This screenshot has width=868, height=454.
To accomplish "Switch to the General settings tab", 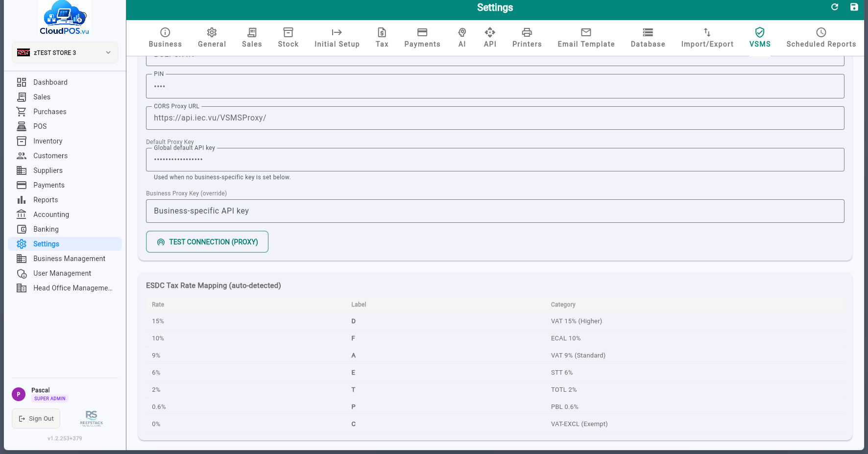I will [x=212, y=38].
